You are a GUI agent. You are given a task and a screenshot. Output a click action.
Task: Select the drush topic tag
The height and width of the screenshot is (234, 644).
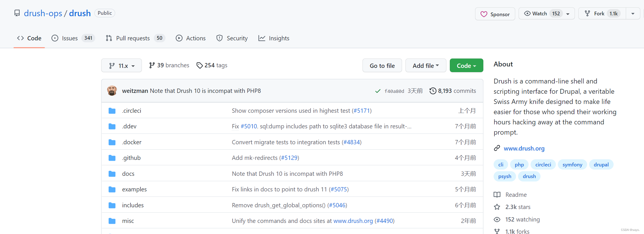[x=529, y=176]
